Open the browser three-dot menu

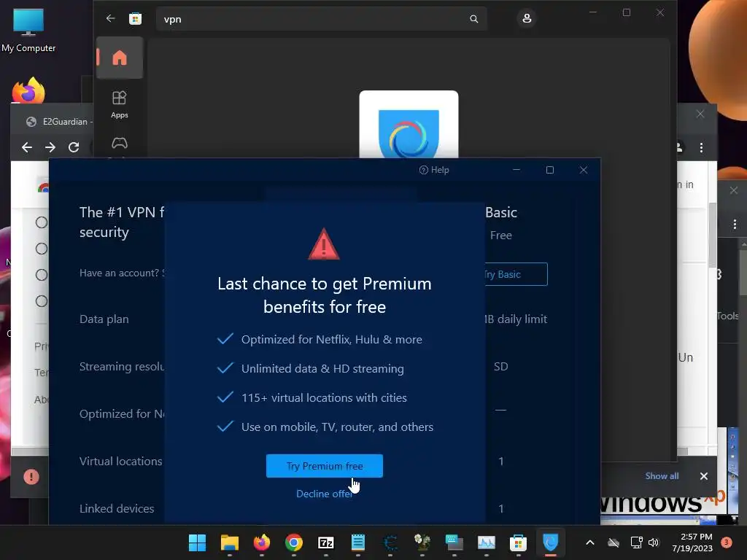(x=701, y=147)
